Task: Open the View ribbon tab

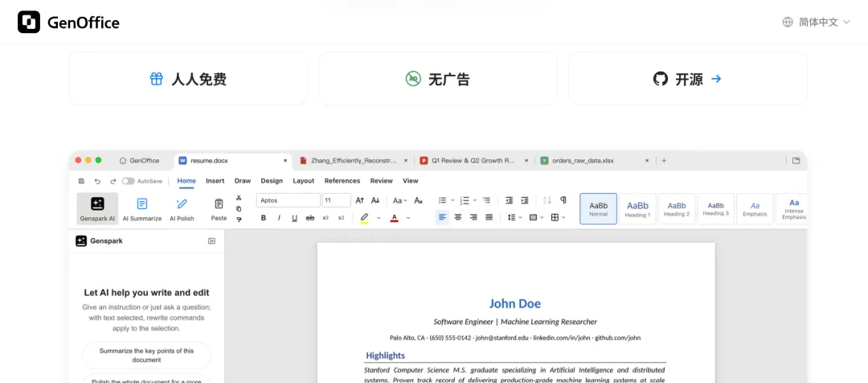Action: tap(410, 181)
